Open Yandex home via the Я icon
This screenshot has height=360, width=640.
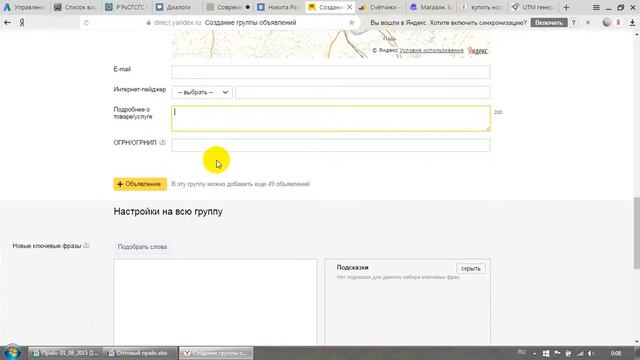click(x=22, y=23)
